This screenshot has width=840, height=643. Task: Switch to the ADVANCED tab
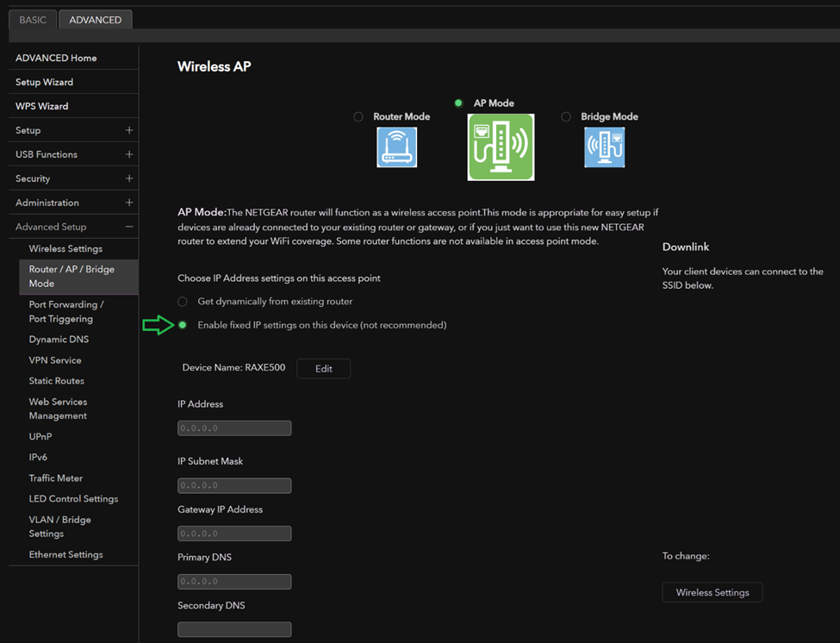click(x=96, y=20)
